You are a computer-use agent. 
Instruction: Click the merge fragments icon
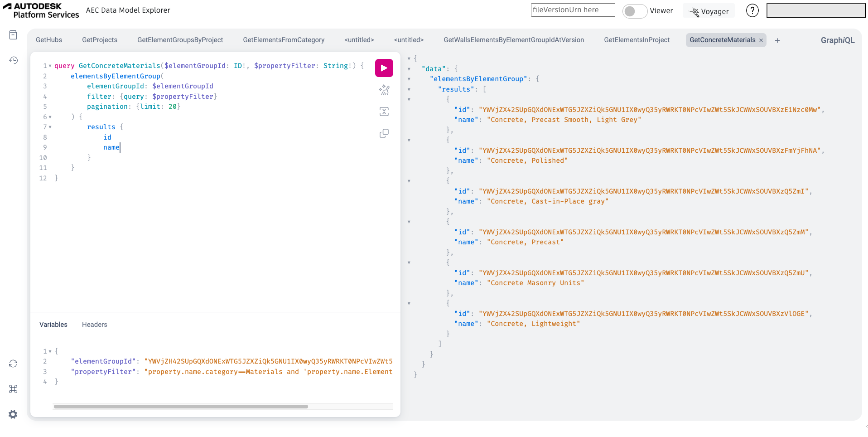point(384,112)
